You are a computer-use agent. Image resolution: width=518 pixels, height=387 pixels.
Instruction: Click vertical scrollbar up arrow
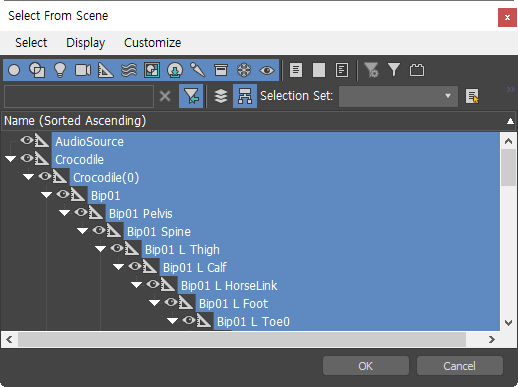[508, 141]
